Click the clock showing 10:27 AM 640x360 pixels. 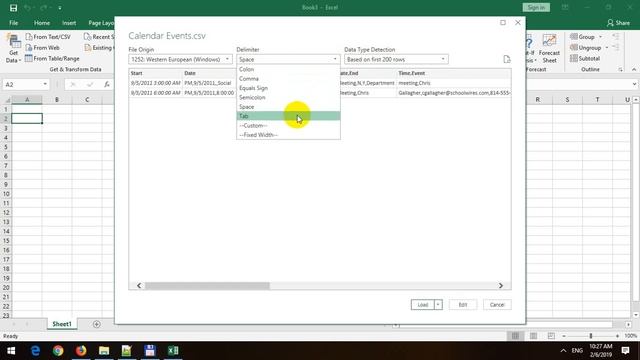[x=600, y=347]
